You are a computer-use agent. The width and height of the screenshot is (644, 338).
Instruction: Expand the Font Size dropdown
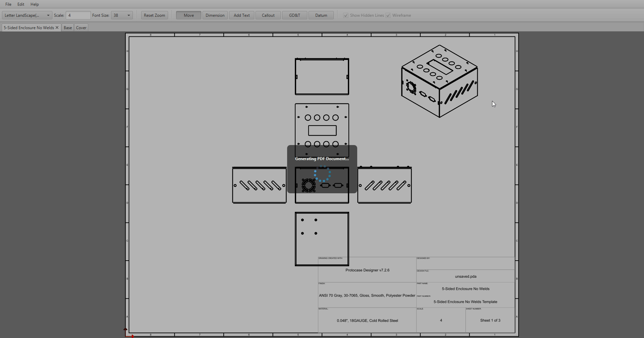click(x=128, y=15)
